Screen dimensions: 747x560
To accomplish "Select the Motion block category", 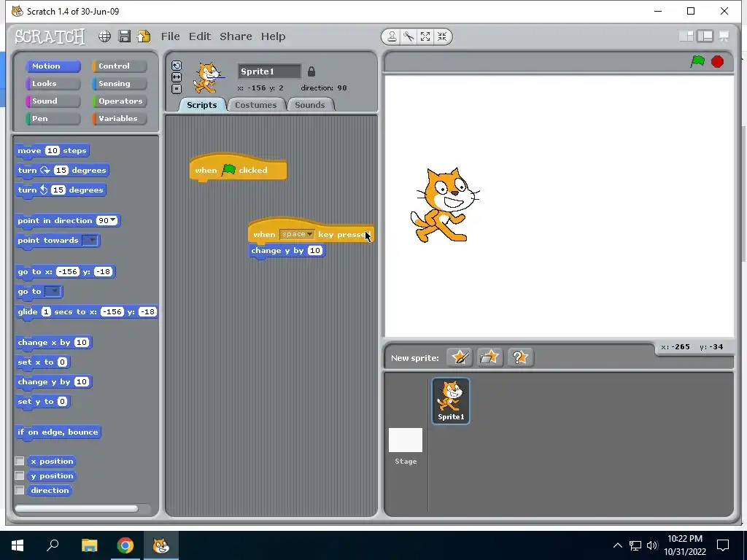I will point(53,66).
